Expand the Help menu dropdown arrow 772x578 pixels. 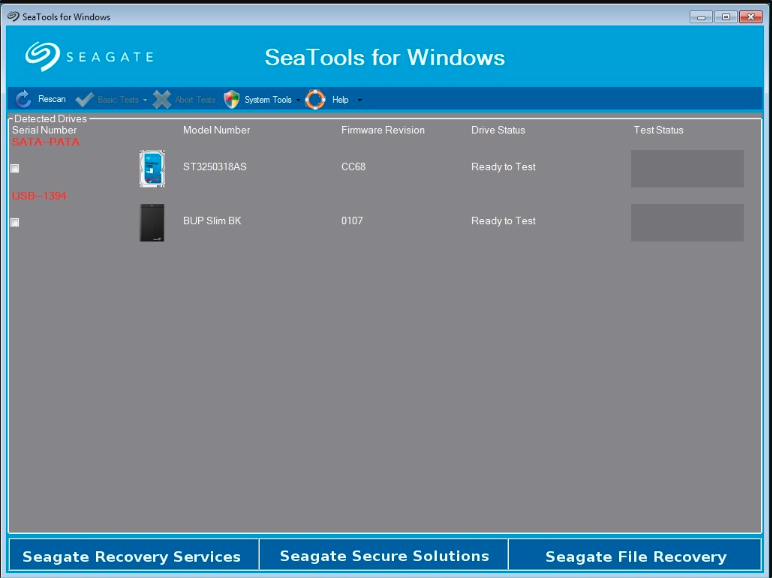[359, 100]
